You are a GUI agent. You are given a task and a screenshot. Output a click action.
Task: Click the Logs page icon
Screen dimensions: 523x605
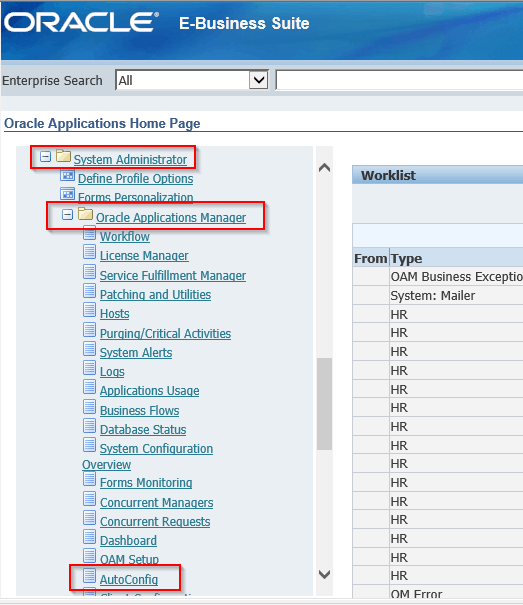click(x=90, y=368)
